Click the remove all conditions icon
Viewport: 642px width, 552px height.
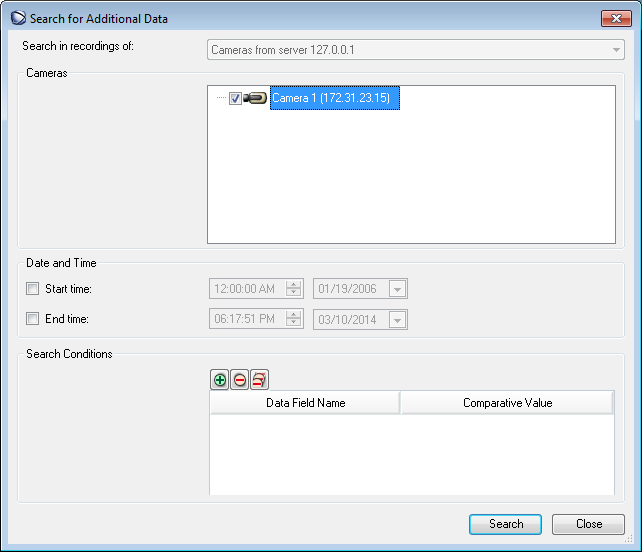pos(259,380)
